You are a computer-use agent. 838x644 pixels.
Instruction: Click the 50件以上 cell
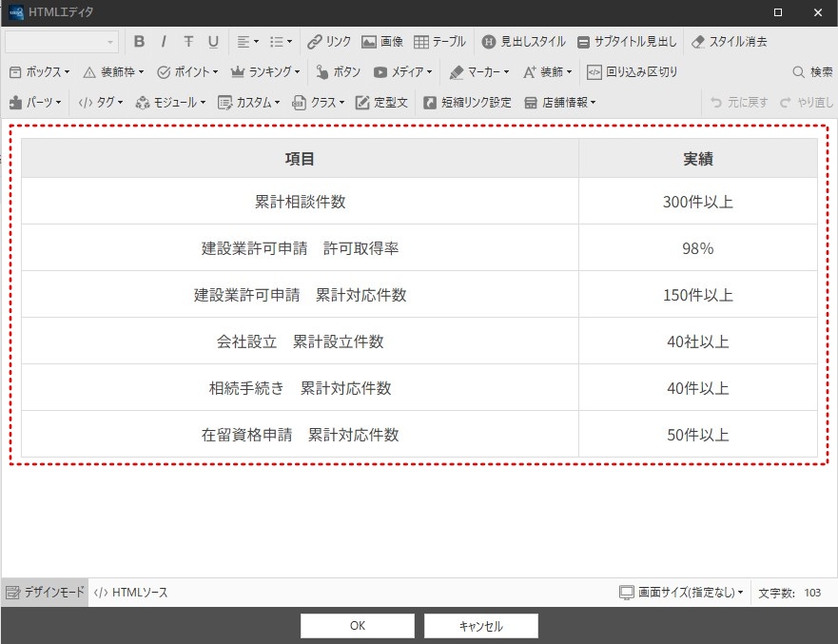(698, 434)
